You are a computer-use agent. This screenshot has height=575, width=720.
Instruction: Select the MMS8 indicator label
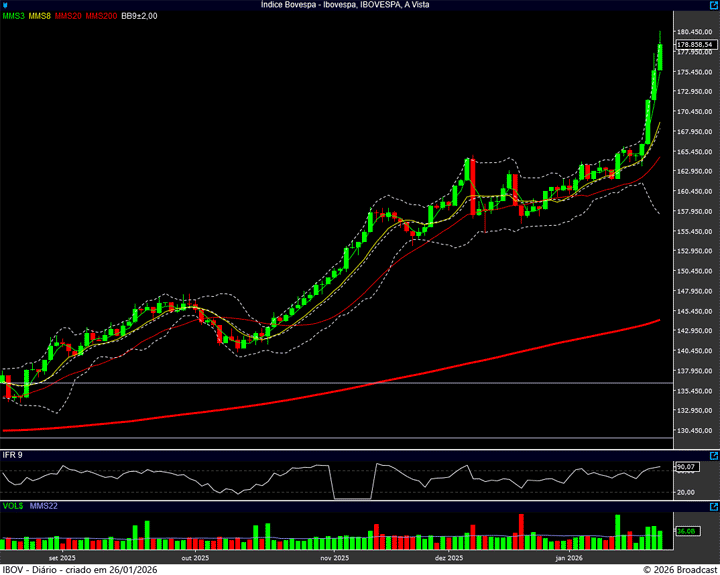coord(40,16)
